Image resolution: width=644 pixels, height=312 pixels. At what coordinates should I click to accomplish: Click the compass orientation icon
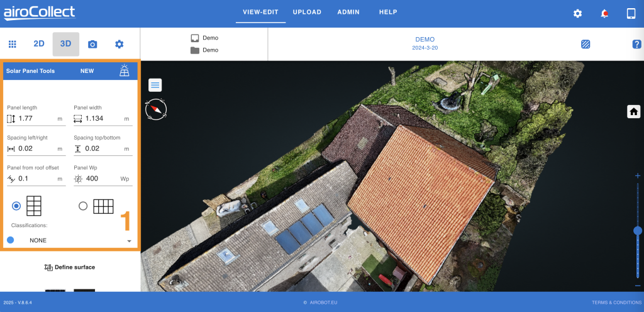click(x=155, y=109)
